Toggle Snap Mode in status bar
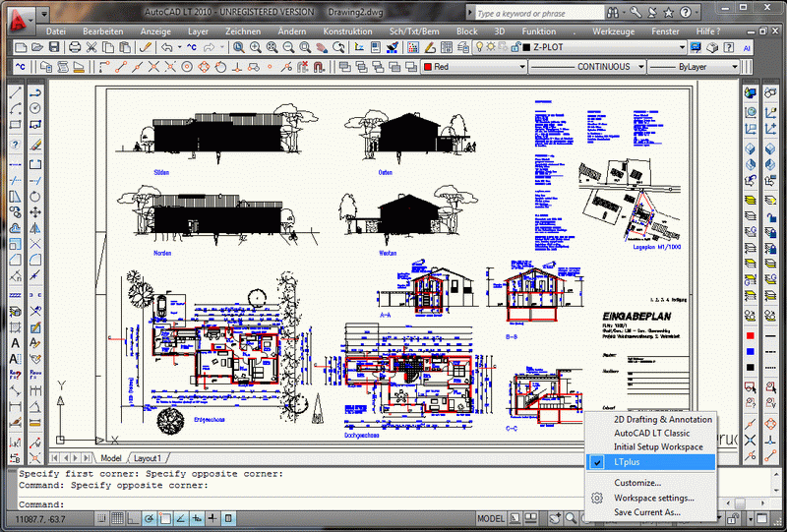Viewport: 787px width, 532px height. pos(102,518)
